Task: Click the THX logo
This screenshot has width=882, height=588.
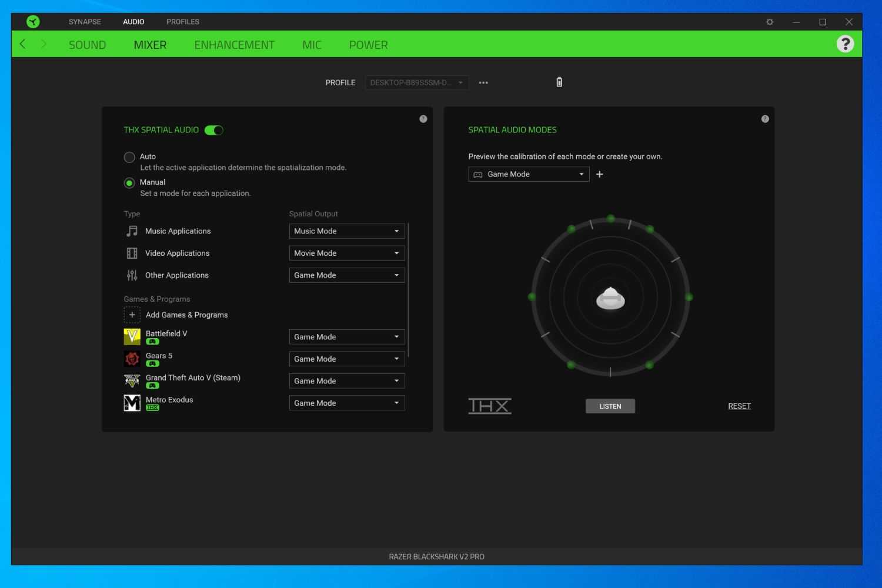Action: (490, 406)
